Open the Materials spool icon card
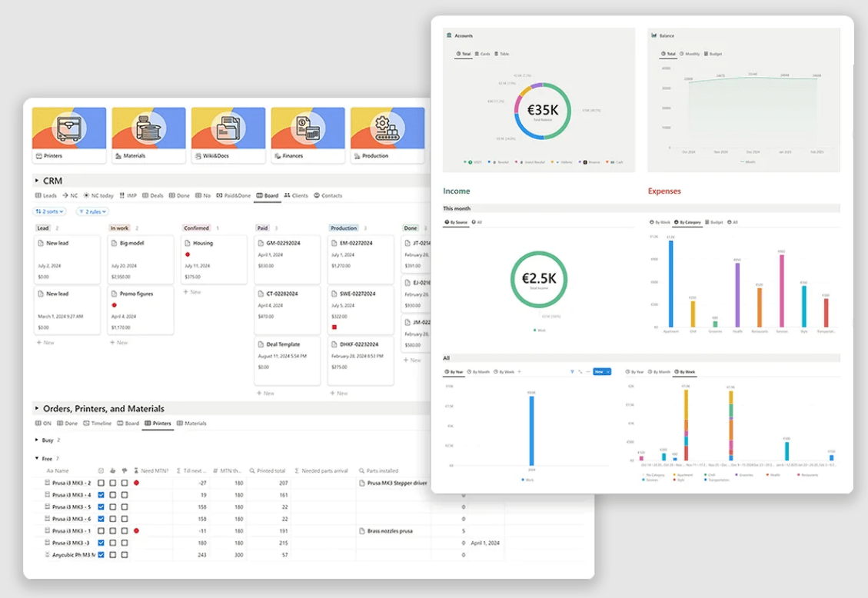This screenshot has height=598, width=868. click(148, 127)
